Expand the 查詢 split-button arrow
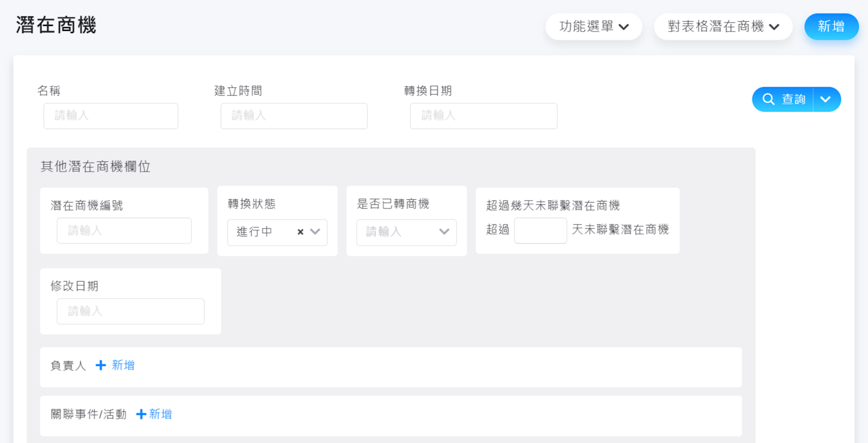The width and height of the screenshot is (868, 443). (826, 99)
